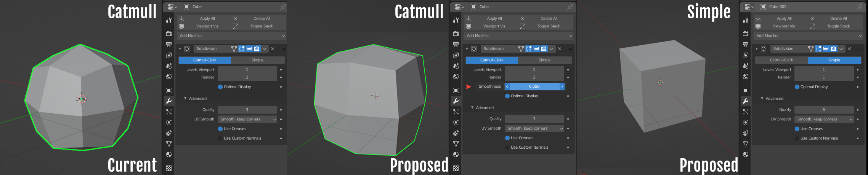Open World properties tab in first Cube panel
This screenshot has height=175, width=868.
click(169, 76)
